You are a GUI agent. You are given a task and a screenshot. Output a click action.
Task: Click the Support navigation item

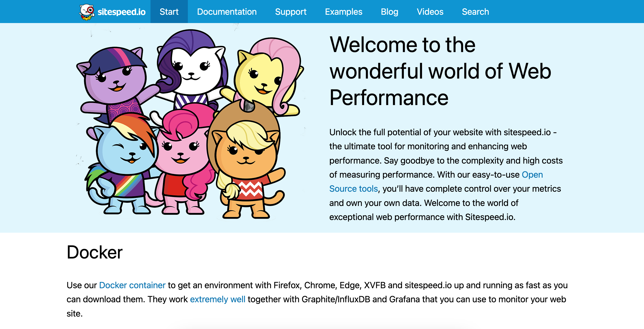[291, 12]
